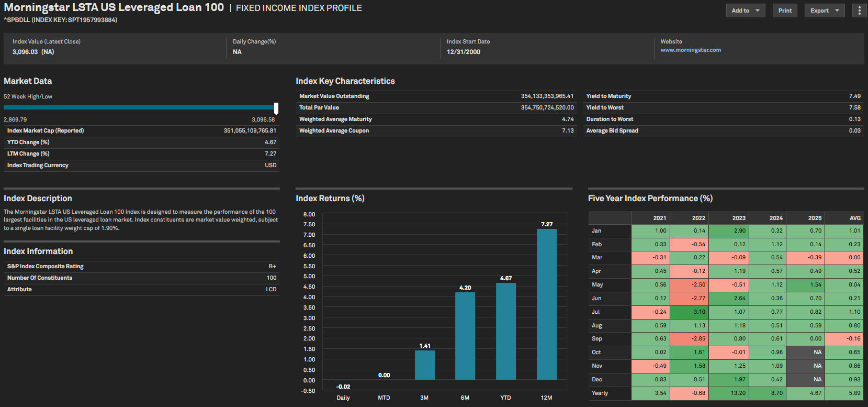868x407 pixels.
Task: Click the Yield to Maturity row
Action: pos(723,96)
